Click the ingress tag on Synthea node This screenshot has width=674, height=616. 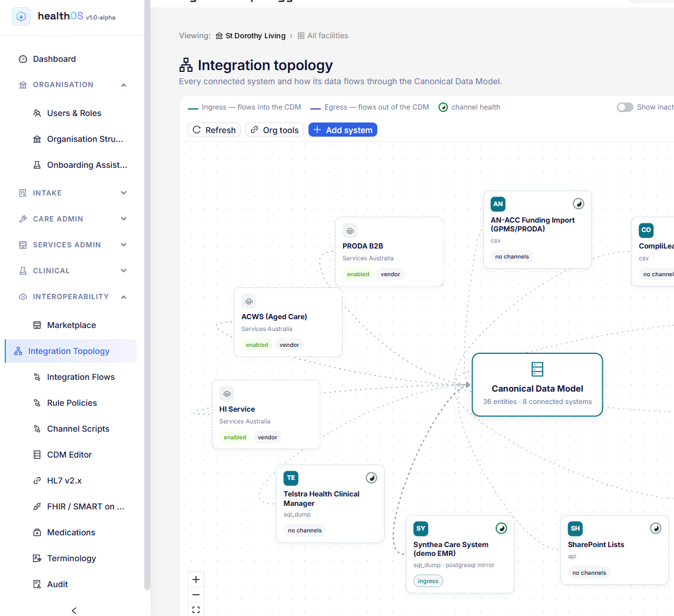(x=428, y=581)
